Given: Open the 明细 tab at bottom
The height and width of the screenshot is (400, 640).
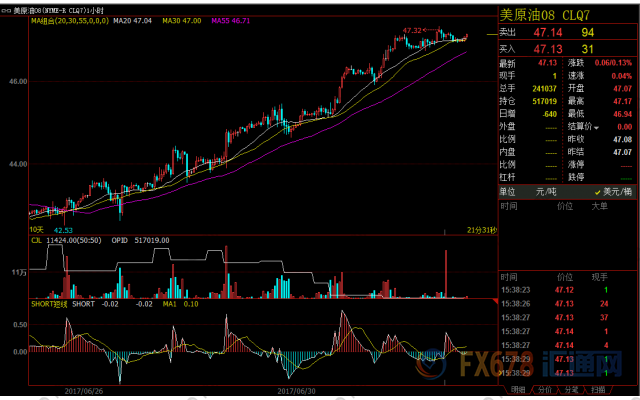Looking at the screenshot, I should click(x=518, y=391).
